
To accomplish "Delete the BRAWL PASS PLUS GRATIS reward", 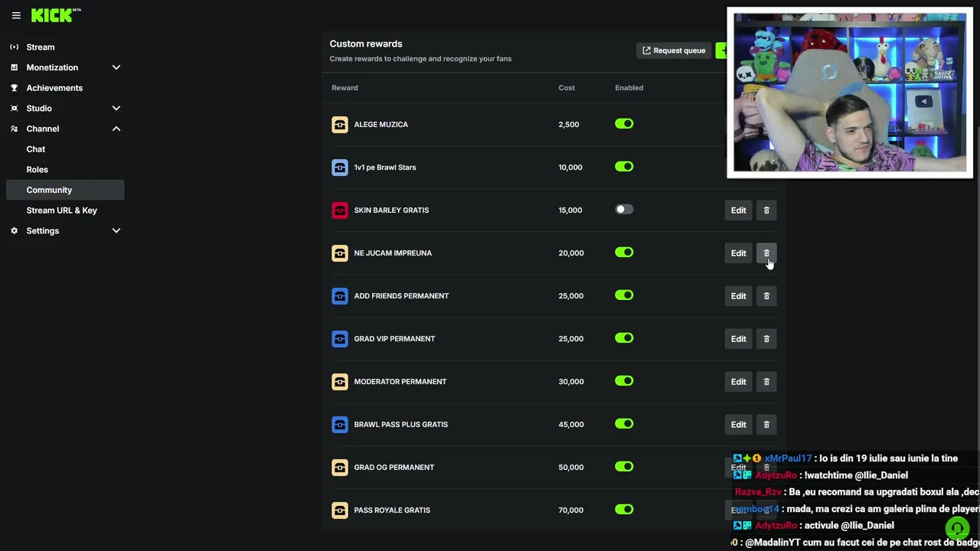I will point(766,424).
